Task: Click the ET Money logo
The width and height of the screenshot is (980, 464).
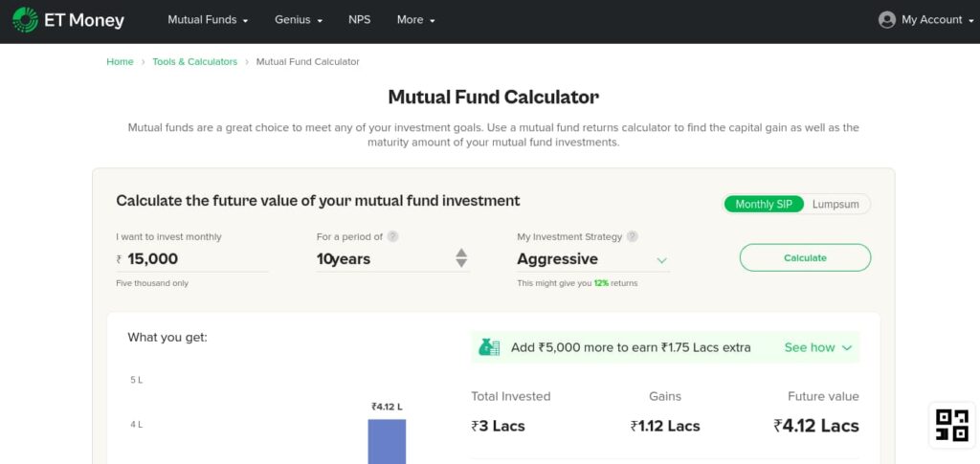Action: coord(68,20)
